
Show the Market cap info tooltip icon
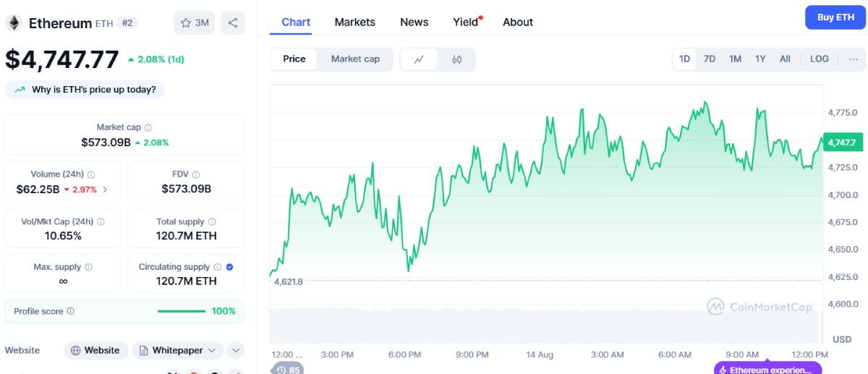coord(148,127)
